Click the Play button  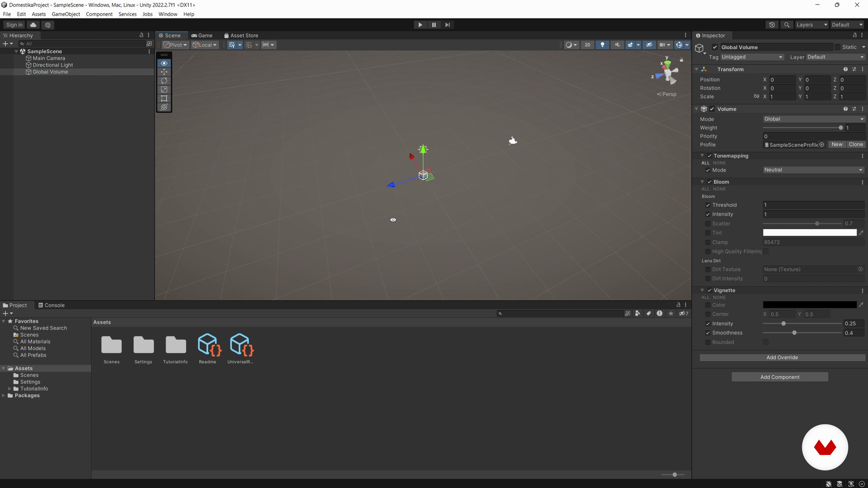click(x=420, y=25)
